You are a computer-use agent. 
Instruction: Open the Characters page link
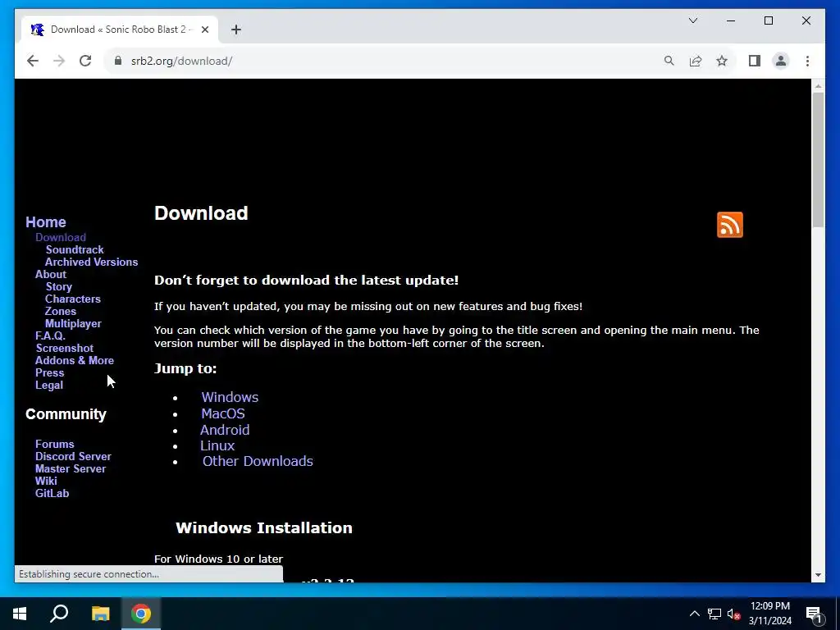[x=73, y=299]
